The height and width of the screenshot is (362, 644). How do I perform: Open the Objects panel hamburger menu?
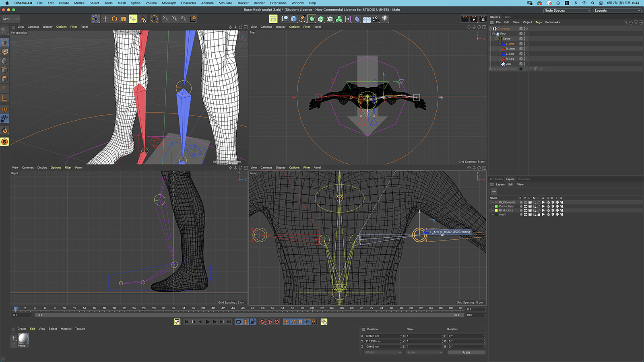tap(491, 23)
